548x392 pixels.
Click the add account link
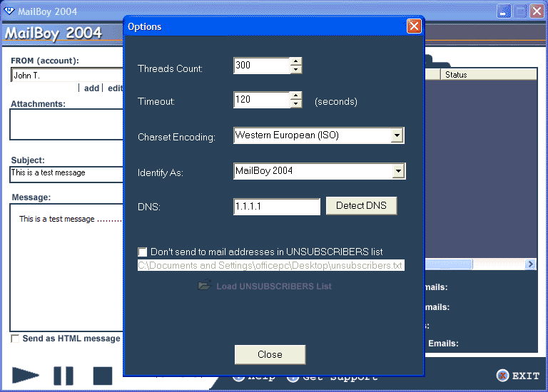[91, 88]
